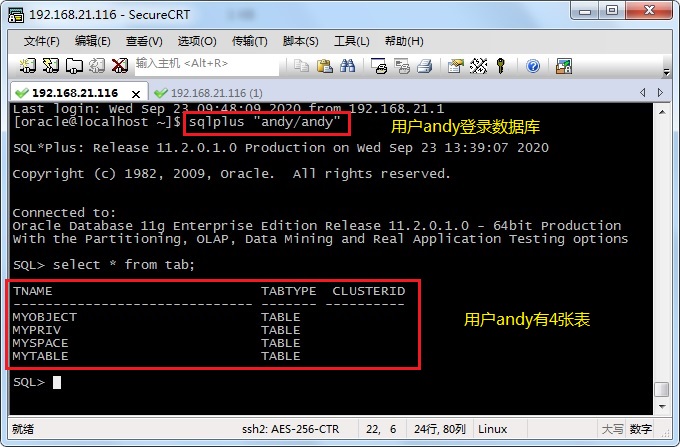Click the Print Screen icon
Screen dimensions: 680x447
379,66
